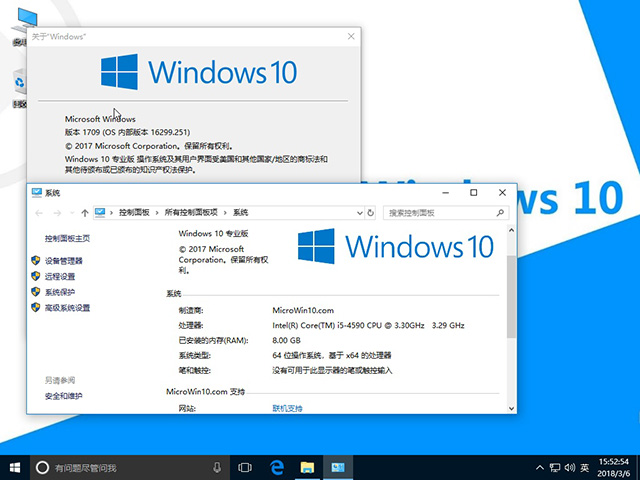Click the input language indicator
Screen dimensions: 640x480
(585, 468)
